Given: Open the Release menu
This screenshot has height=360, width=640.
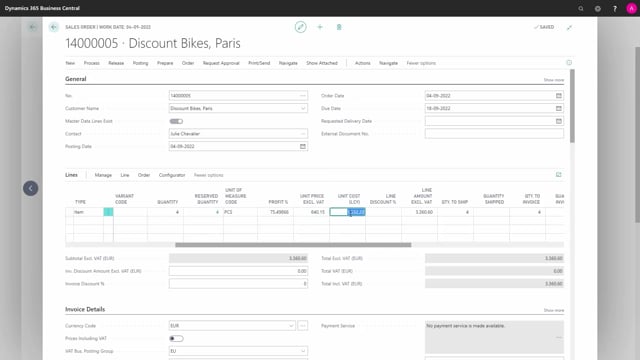Looking at the screenshot, I should (x=116, y=63).
